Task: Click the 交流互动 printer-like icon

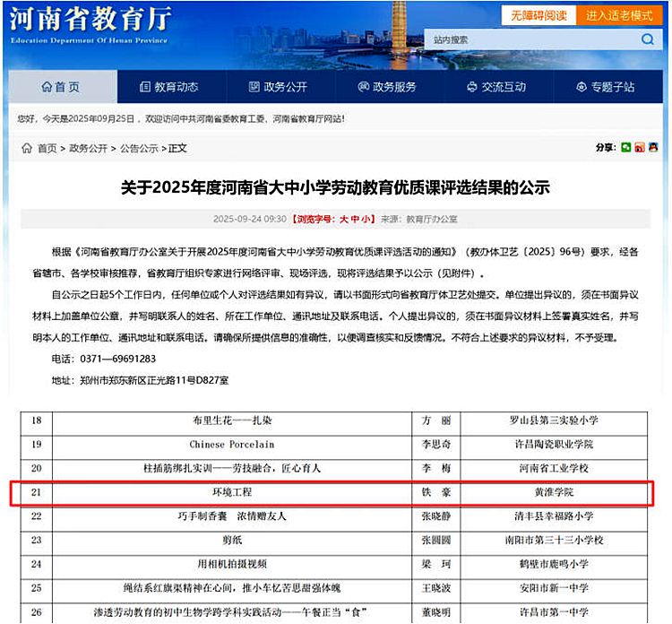Action: 472,87
